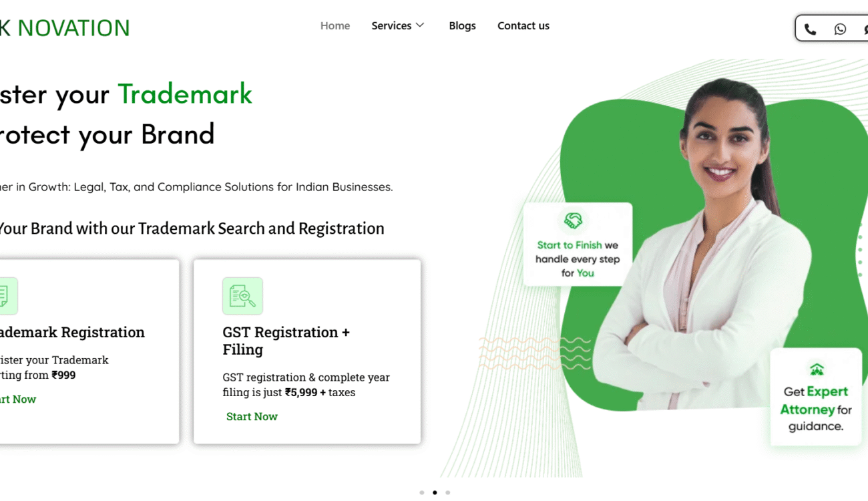Open the Services menu

click(x=398, y=25)
